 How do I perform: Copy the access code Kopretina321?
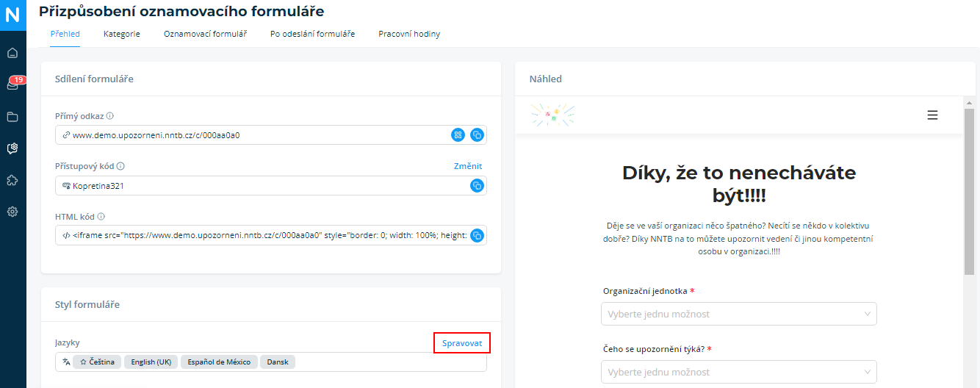pos(477,186)
